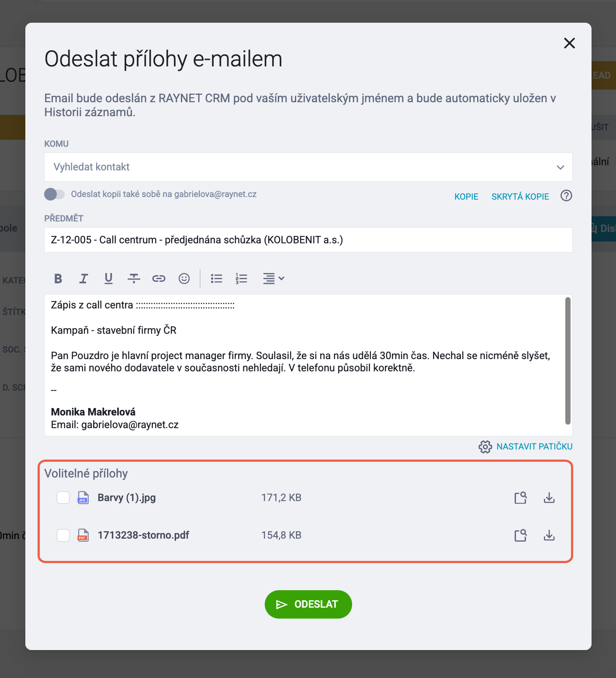The image size is (616, 678).
Task: Toggle sending copy to gabrielova@raynet.cz
Action: [55, 194]
